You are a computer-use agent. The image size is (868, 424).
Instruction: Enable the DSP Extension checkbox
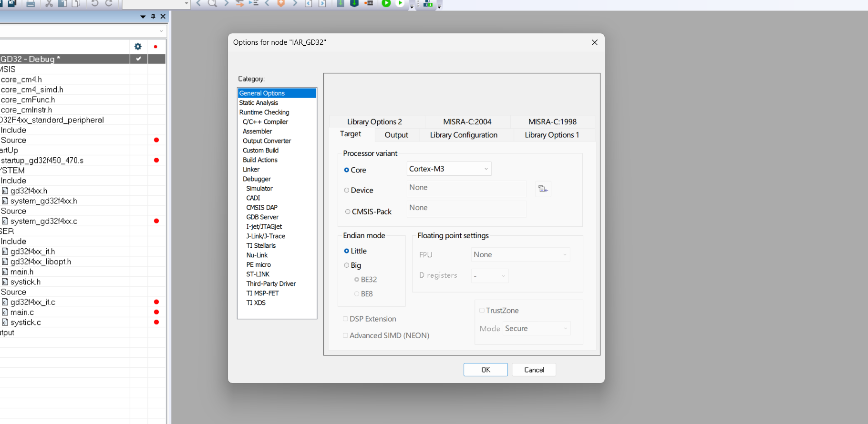point(345,319)
